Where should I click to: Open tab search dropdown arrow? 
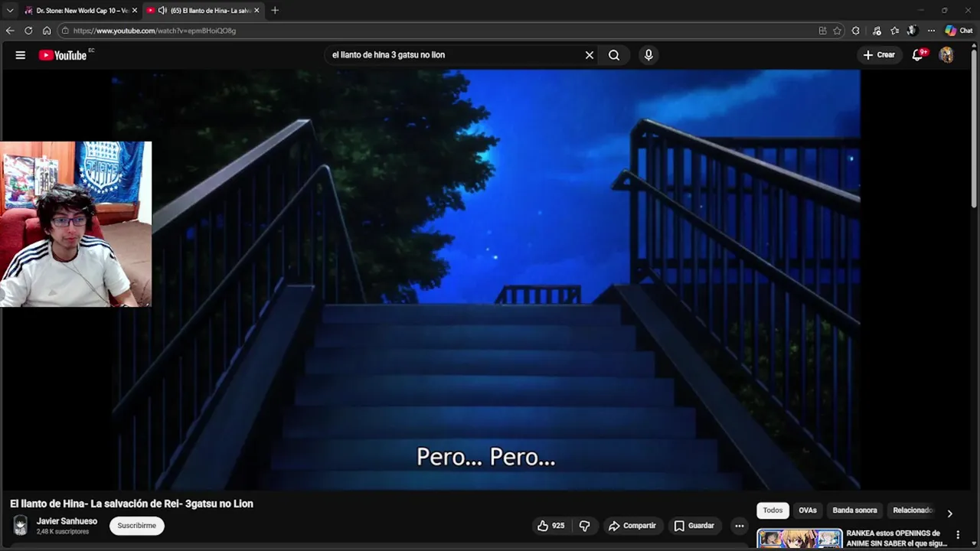pos(10,10)
